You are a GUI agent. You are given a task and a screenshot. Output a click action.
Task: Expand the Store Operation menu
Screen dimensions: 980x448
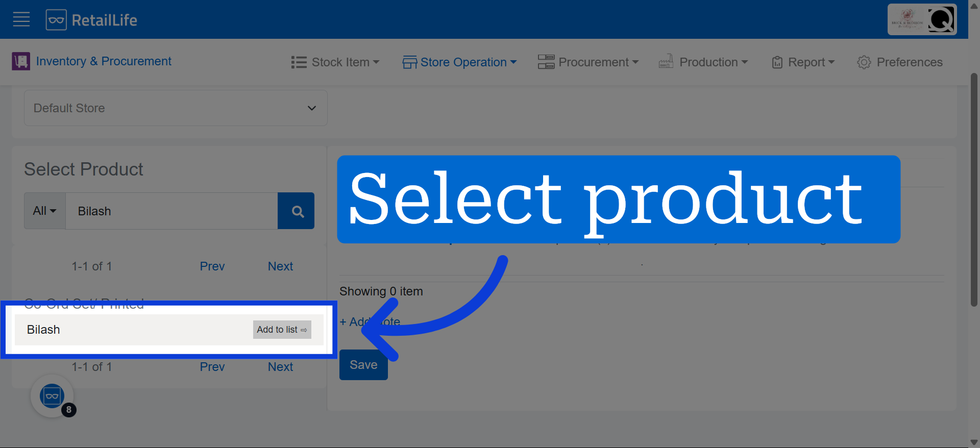coord(459,62)
